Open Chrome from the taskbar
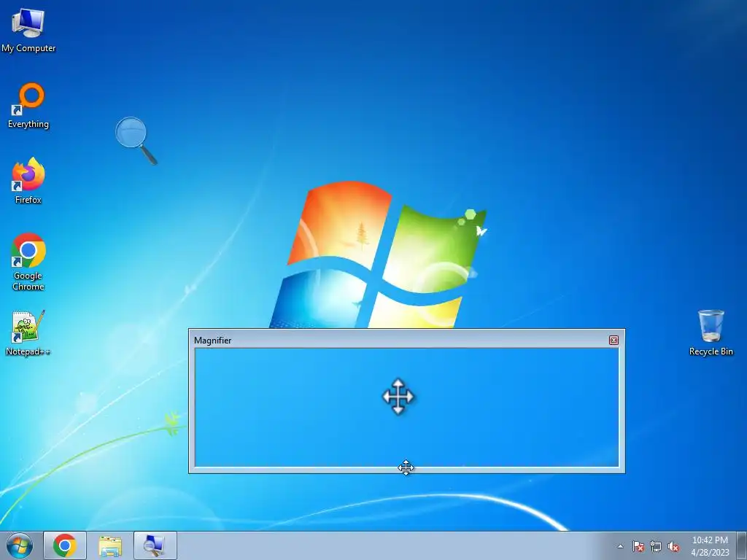 (65, 545)
